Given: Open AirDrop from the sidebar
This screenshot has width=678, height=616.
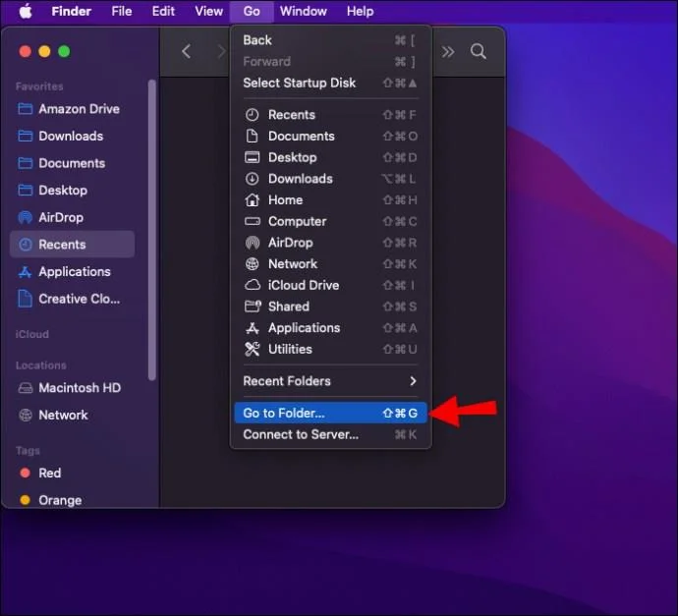Looking at the screenshot, I should (72, 217).
